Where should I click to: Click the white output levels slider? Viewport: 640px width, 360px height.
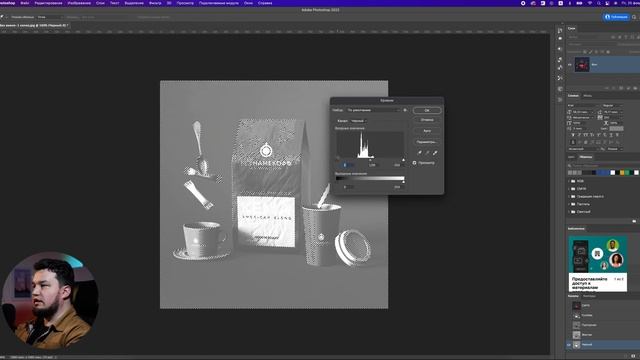(x=403, y=182)
